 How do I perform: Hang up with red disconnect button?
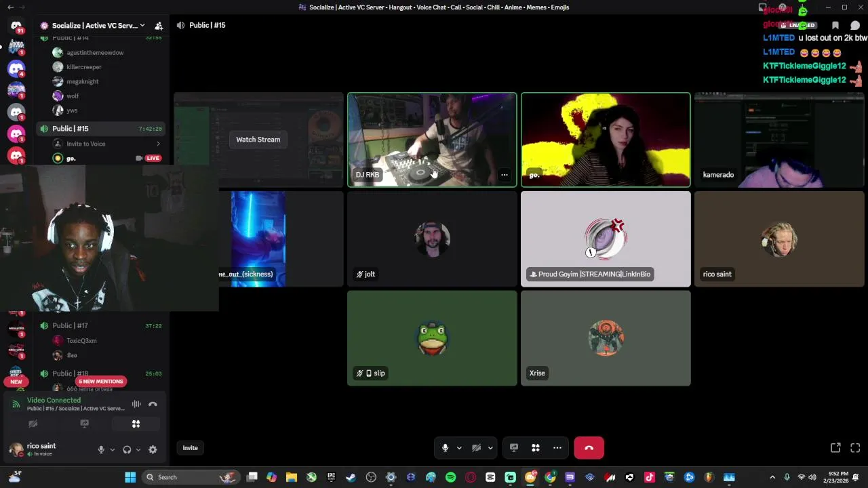589,447
